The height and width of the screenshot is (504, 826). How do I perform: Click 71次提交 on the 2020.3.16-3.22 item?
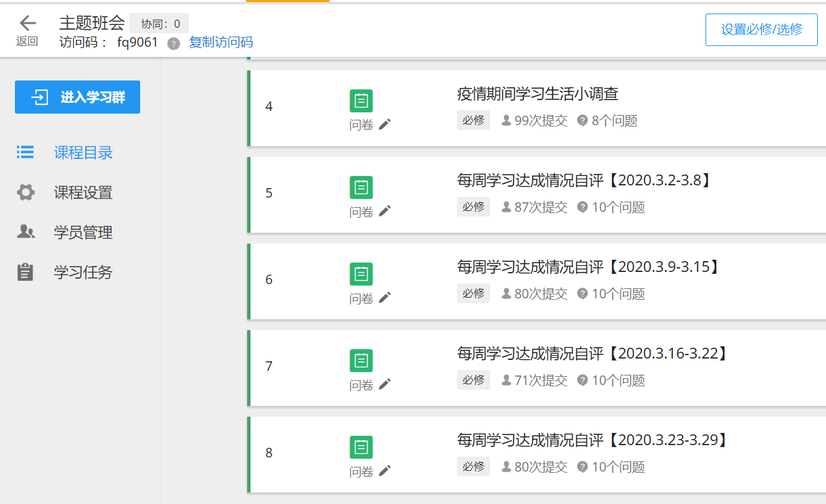point(534,380)
